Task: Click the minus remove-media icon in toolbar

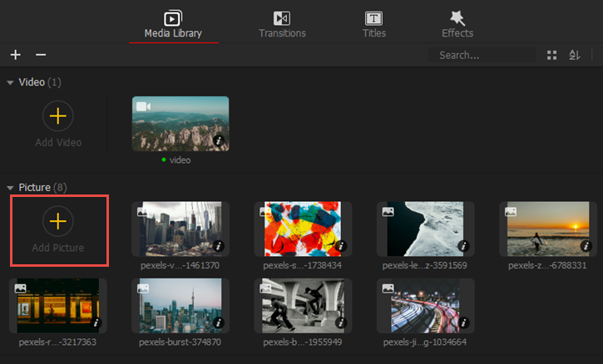Action: (x=41, y=55)
